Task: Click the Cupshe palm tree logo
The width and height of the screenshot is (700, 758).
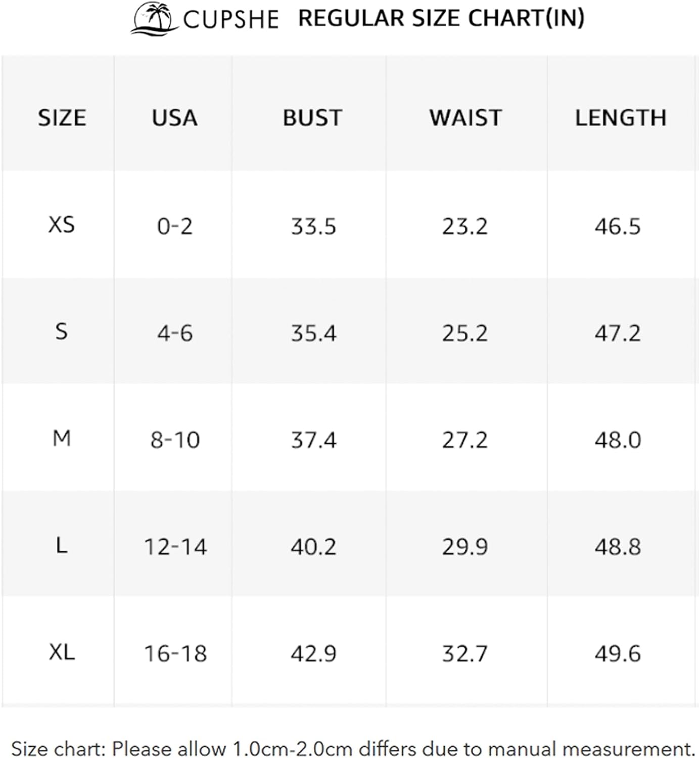Action: 154,19
